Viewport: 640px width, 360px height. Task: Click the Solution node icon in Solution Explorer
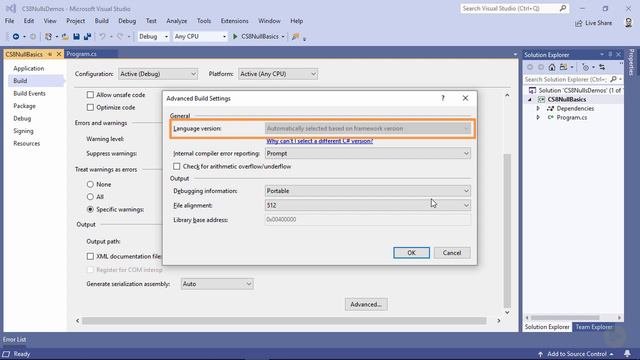[x=532, y=90]
